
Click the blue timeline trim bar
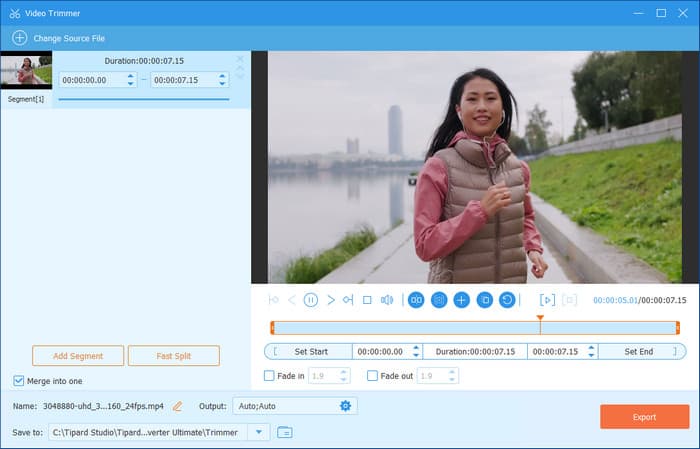pyautogui.click(x=475, y=328)
